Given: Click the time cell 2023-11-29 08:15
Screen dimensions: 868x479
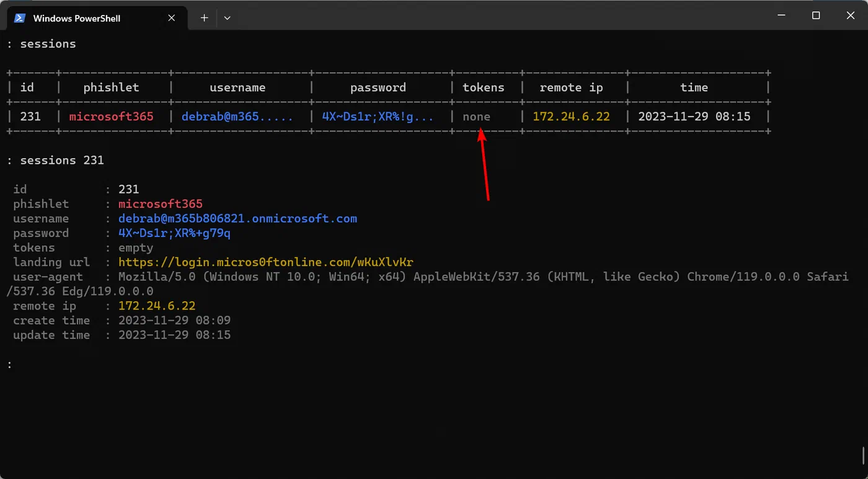Looking at the screenshot, I should tap(694, 117).
